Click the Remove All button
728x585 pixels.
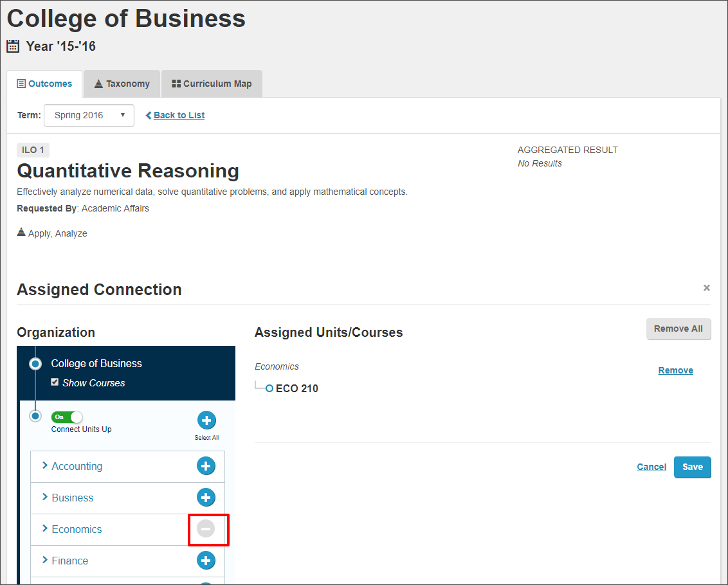coord(678,328)
